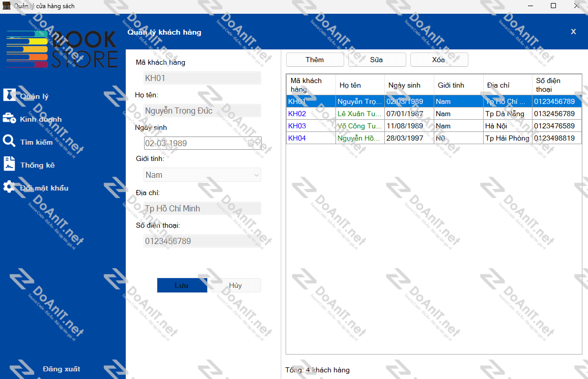
Task: Click the Book Store logo
Action: 62,49
